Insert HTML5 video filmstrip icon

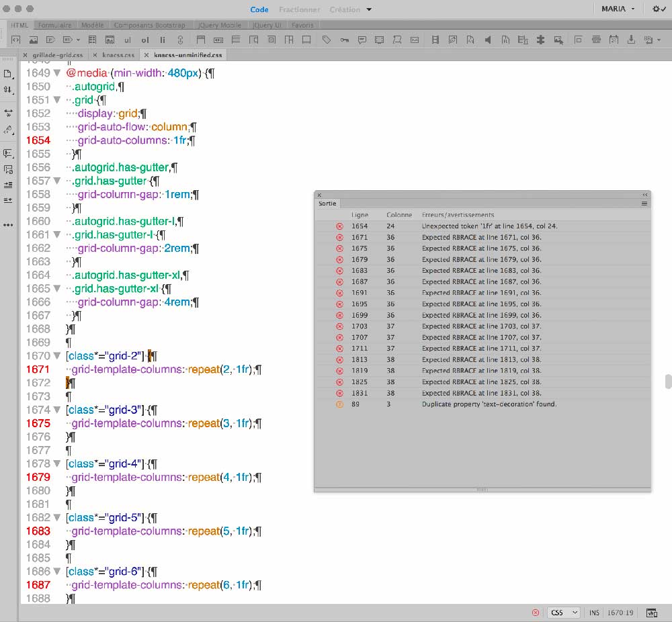[435, 40]
